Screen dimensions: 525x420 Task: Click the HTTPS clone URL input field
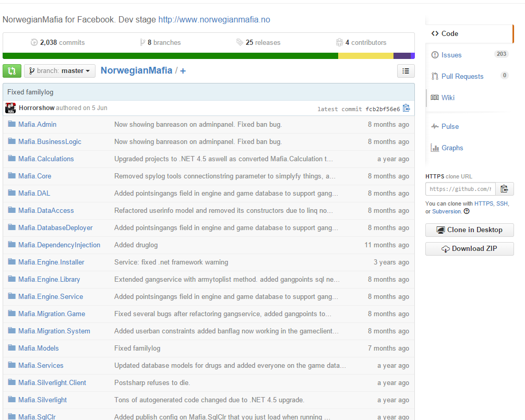(460, 189)
